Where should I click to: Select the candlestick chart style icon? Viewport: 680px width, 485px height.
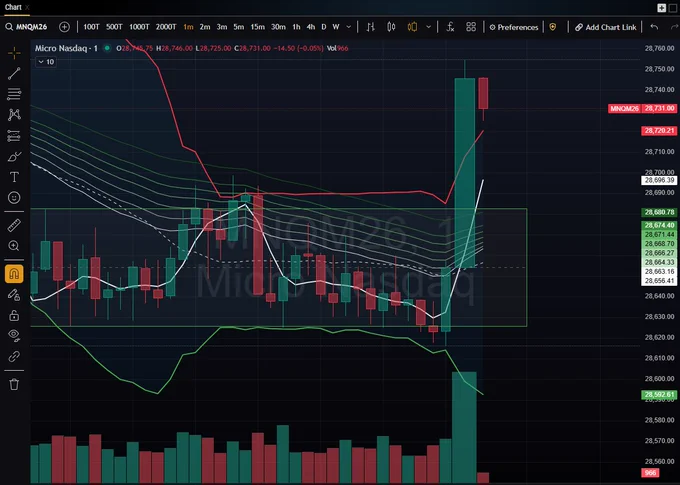[x=391, y=27]
